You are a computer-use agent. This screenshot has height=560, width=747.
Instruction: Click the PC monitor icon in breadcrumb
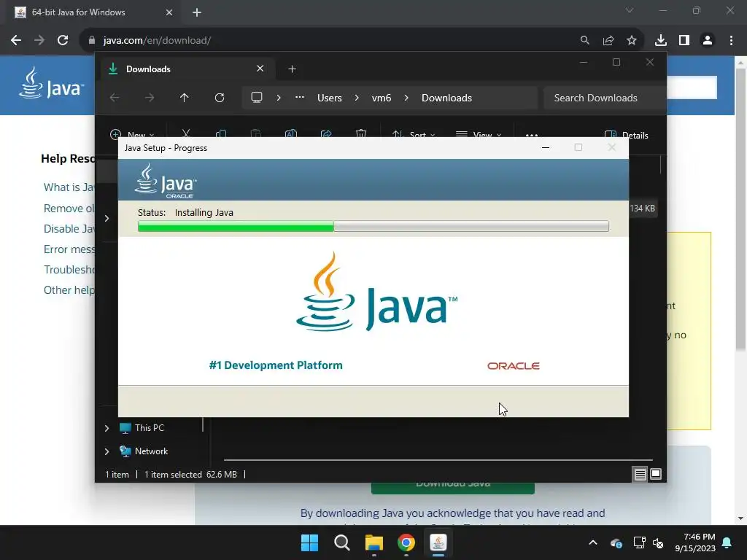(257, 98)
